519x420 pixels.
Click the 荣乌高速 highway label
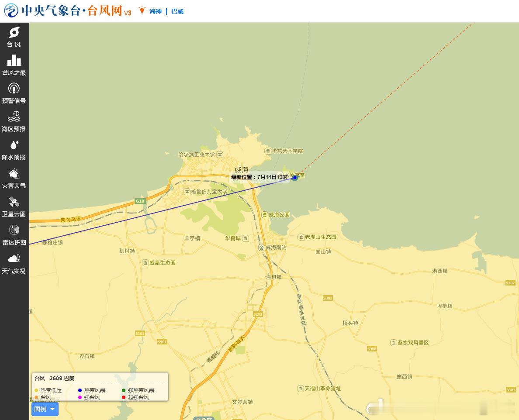coord(70,219)
